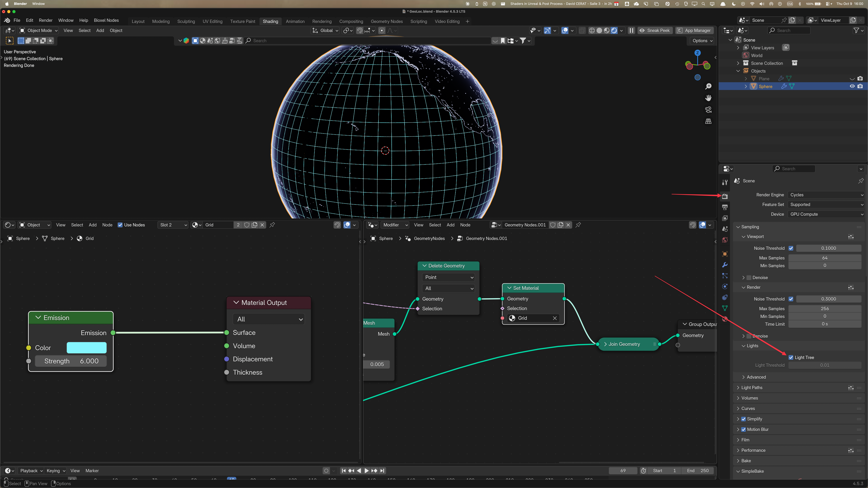Create new copy of Grid material

[254, 225]
